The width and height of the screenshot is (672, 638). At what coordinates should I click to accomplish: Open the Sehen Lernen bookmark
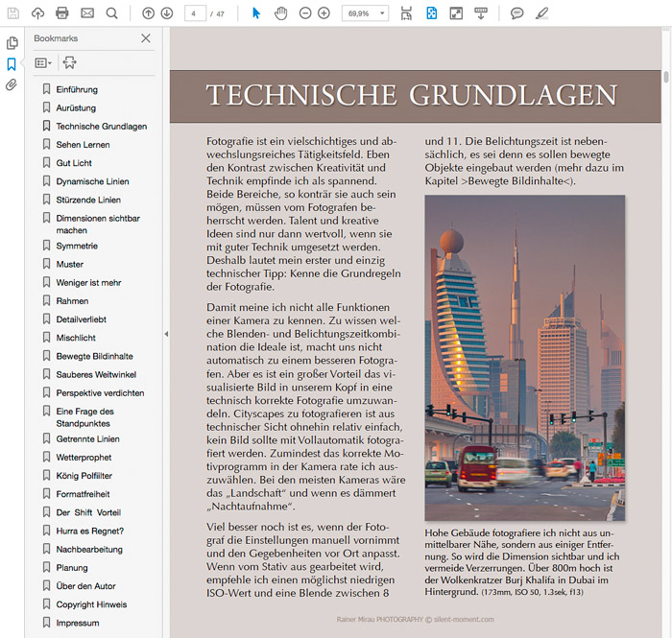83,145
